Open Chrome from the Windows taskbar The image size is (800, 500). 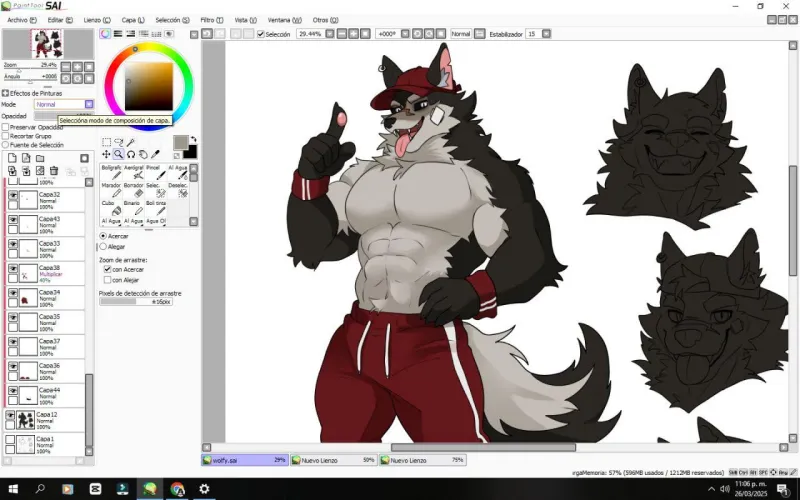pos(177,489)
